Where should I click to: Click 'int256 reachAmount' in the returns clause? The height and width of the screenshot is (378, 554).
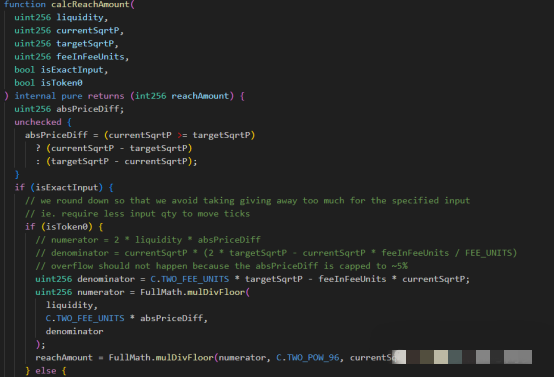pyautogui.click(x=182, y=96)
